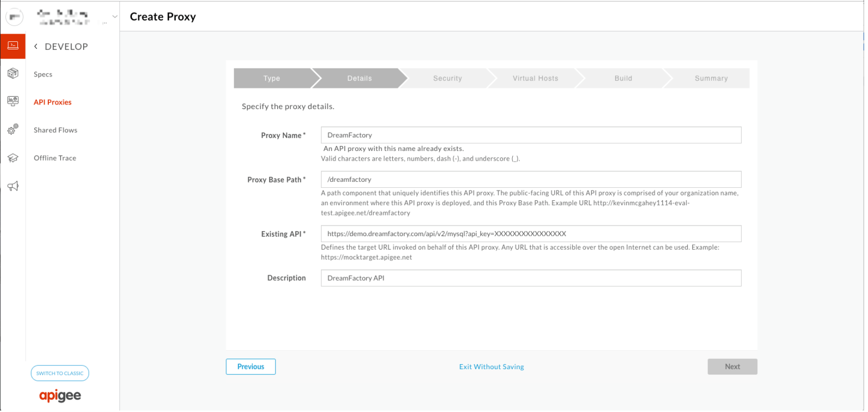868x412 pixels.
Task: Click the Existing API label
Action: pyautogui.click(x=283, y=234)
